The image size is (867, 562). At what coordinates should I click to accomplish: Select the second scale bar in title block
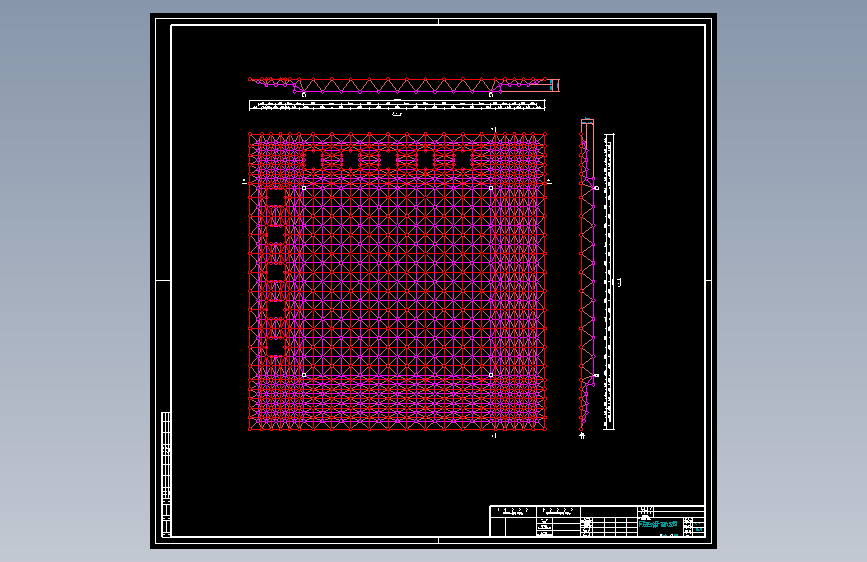558,511
